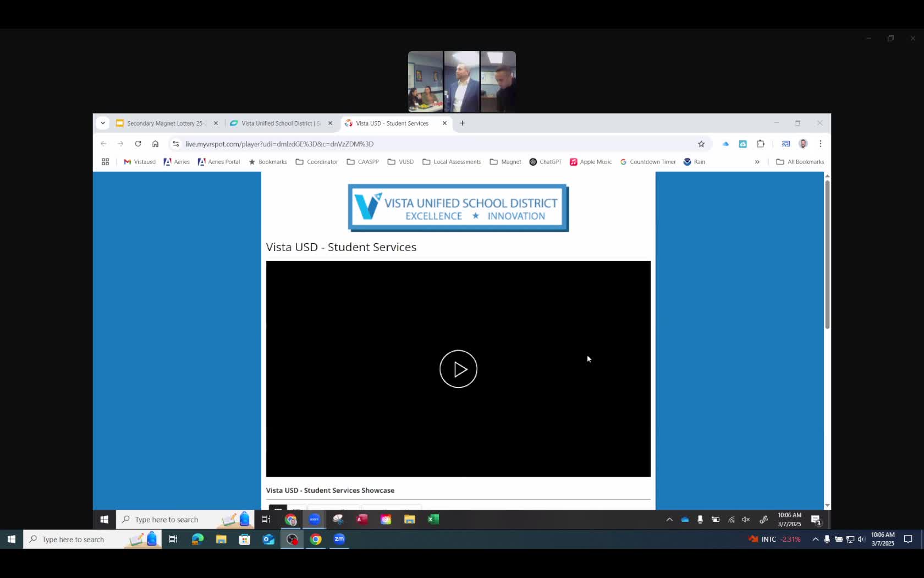Open Chrome three-dot menu

821,144
